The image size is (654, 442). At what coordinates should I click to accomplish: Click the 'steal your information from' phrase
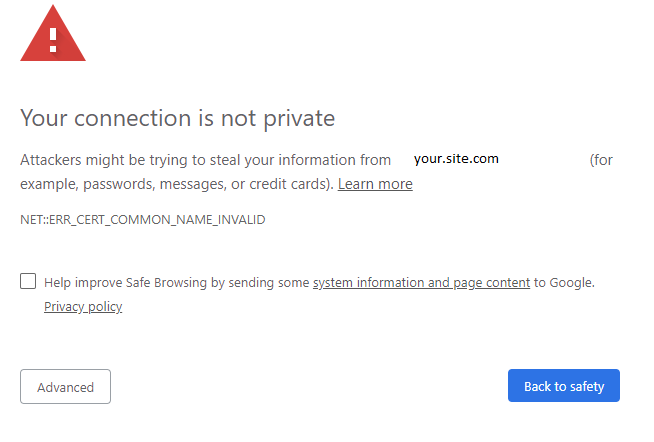(300, 160)
